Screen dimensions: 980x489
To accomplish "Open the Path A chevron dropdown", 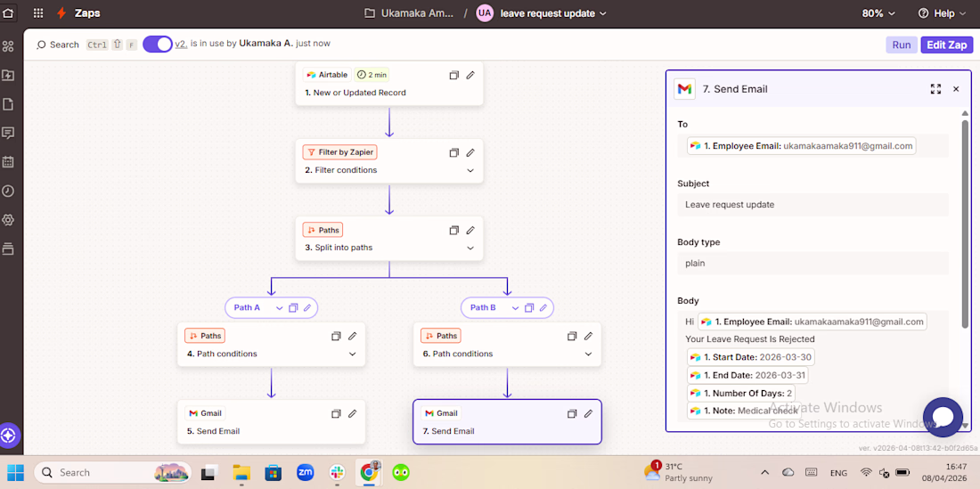I will pos(279,308).
